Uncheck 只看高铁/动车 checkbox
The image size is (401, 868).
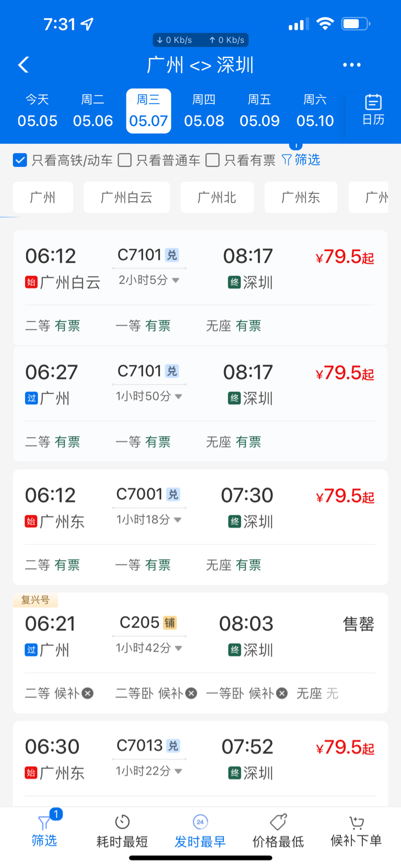[x=20, y=160]
